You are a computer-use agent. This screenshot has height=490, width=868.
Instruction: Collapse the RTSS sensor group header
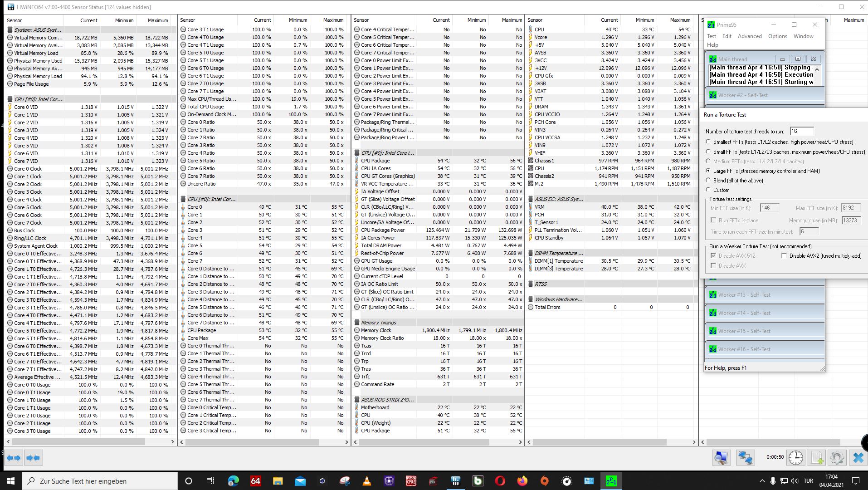(x=612, y=284)
